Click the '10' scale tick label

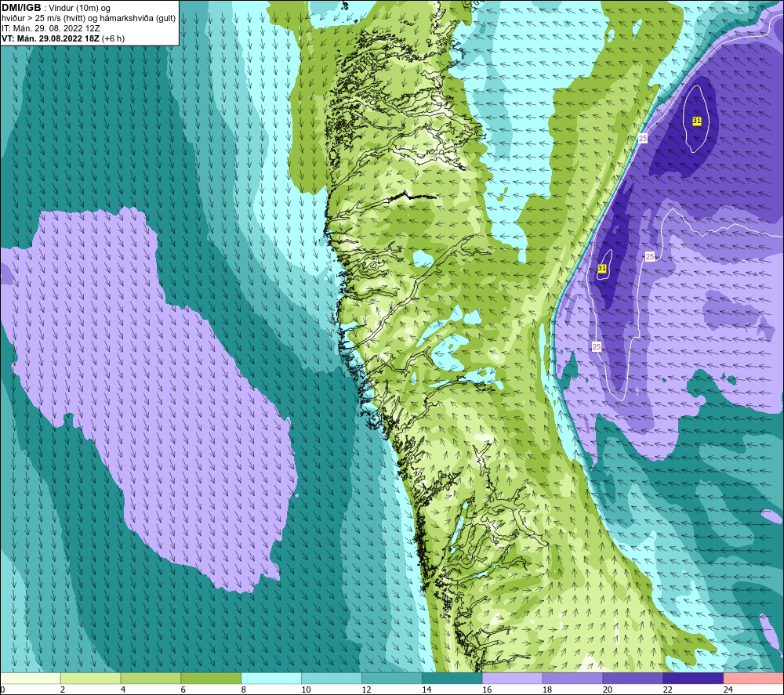pos(306,690)
